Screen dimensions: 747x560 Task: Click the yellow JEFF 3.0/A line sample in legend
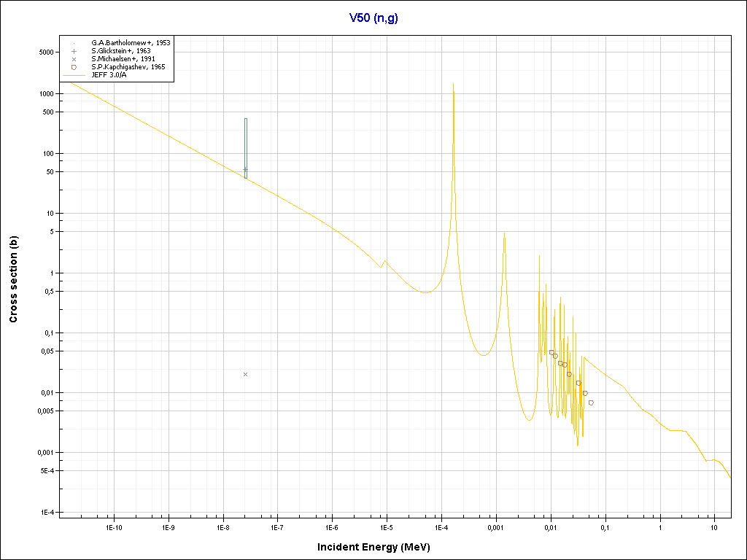point(74,74)
